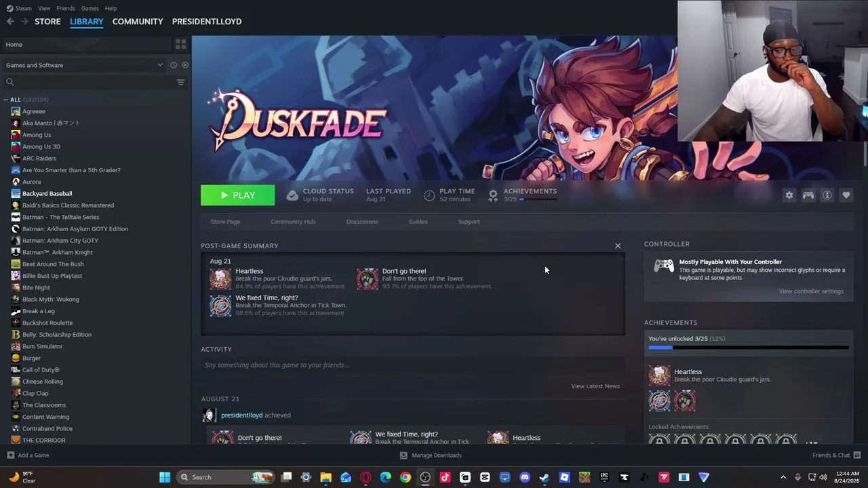Click the presidentlloyd username link in activity
Image resolution: width=868 pixels, height=488 pixels.
point(241,415)
